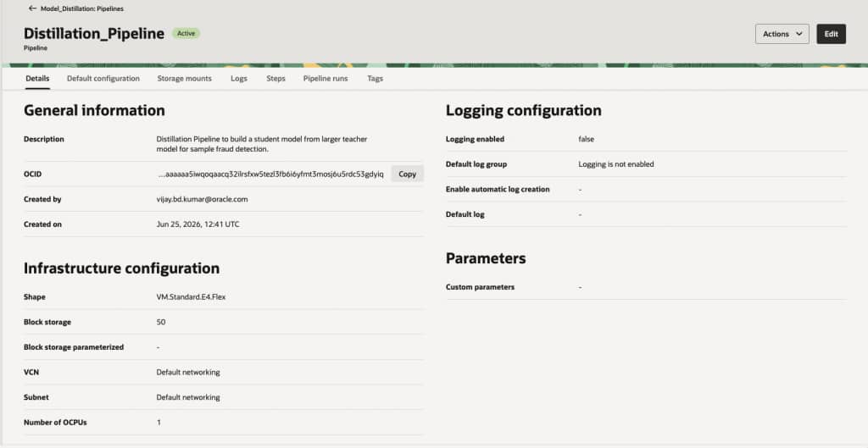This screenshot has width=868, height=448.
Task: Open the Storage mounts tab
Action: pyautogui.click(x=184, y=79)
